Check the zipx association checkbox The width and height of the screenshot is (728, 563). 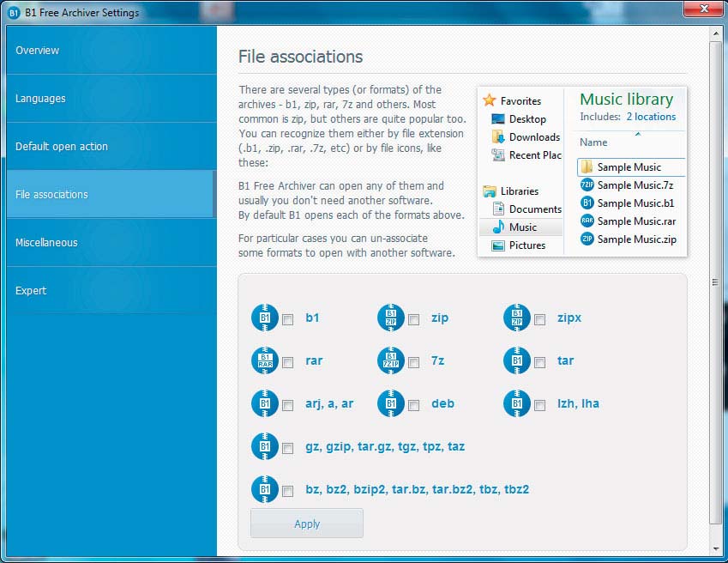pyautogui.click(x=539, y=319)
